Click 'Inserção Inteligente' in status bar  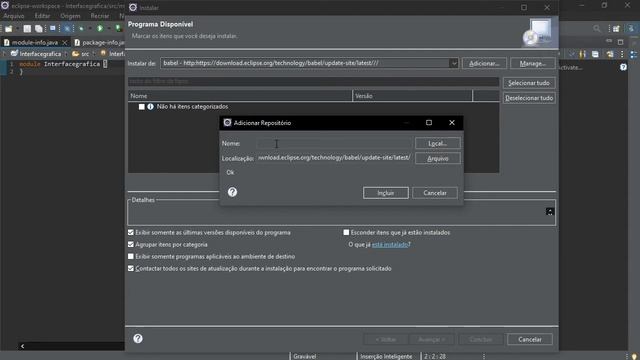pyautogui.click(x=386, y=356)
